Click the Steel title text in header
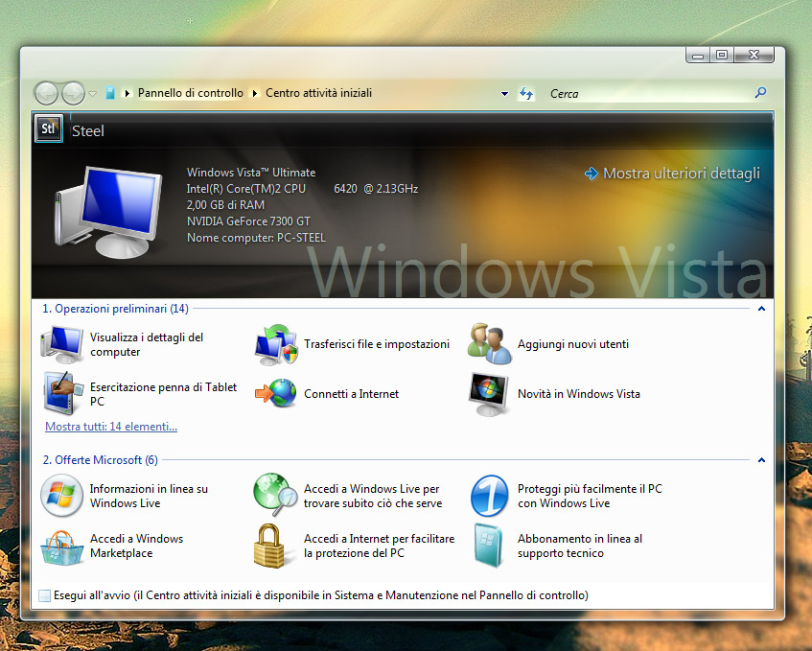Screen dimensions: 812x651 pos(88,131)
